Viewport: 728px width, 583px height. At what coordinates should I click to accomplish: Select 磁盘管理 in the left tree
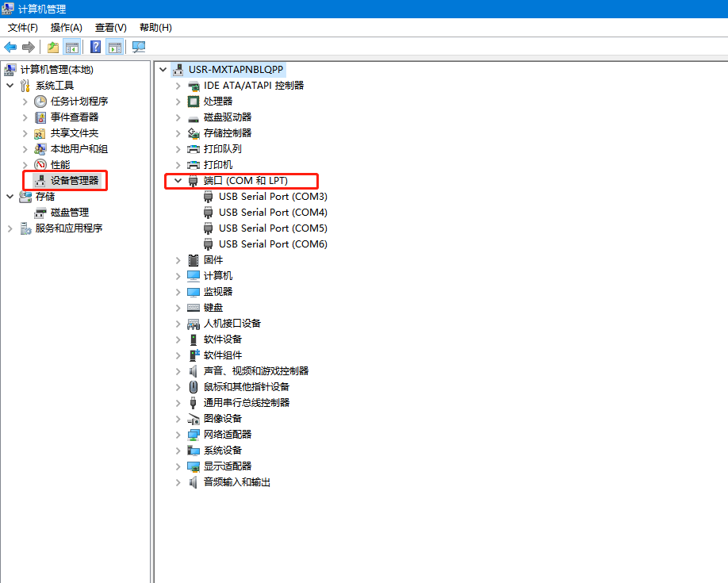[x=70, y=213]
